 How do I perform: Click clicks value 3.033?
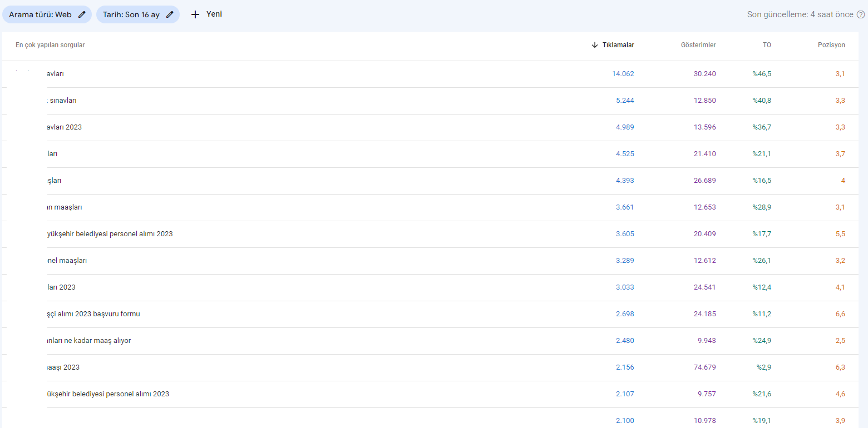click(625, 287)
